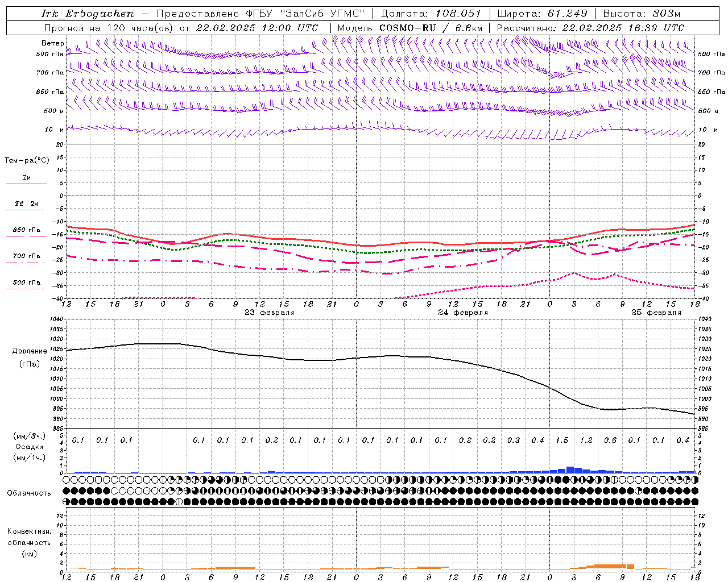Click the "(мм/3ч.)" precipitation unit label
The width and height of the screenshot is (728, 582).
[x=30, y=436]
